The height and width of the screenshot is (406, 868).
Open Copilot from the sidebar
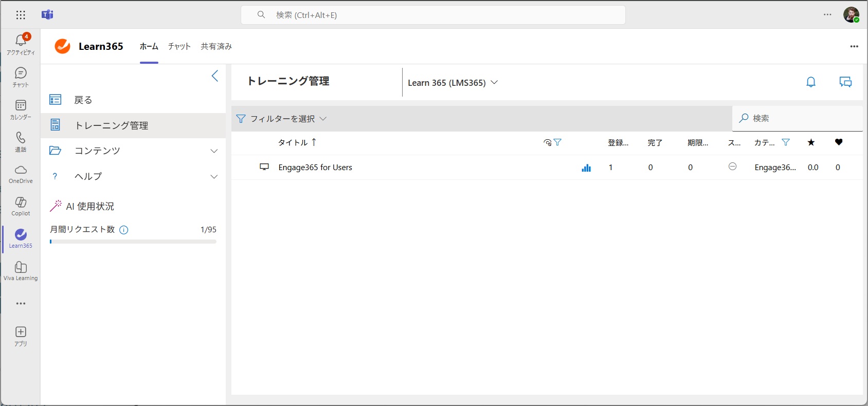coord(21,207)
